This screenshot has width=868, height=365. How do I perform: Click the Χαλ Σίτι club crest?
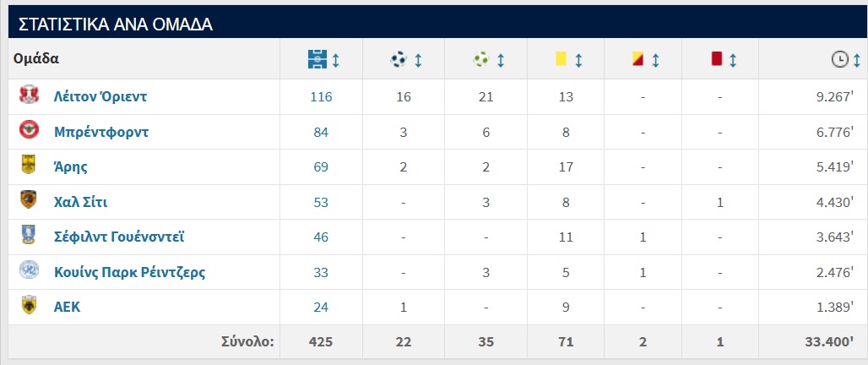click(29, 201)
